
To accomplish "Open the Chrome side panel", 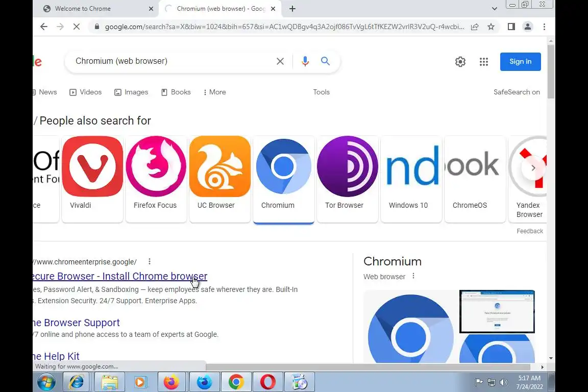I will (x=511, y=27).
